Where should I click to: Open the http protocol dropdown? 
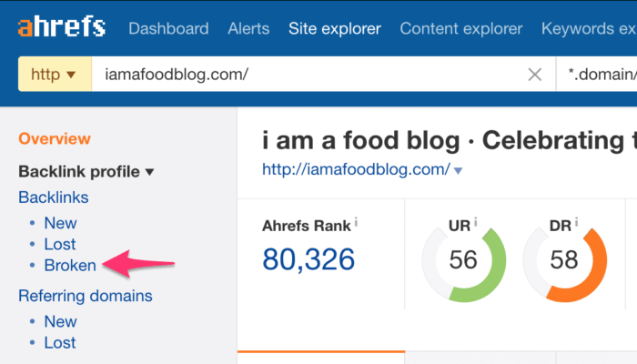tap(55, 75)
